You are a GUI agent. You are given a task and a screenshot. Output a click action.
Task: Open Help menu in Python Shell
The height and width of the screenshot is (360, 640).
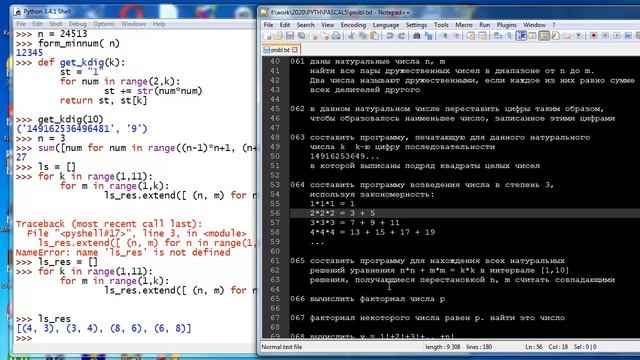(159, 24)
